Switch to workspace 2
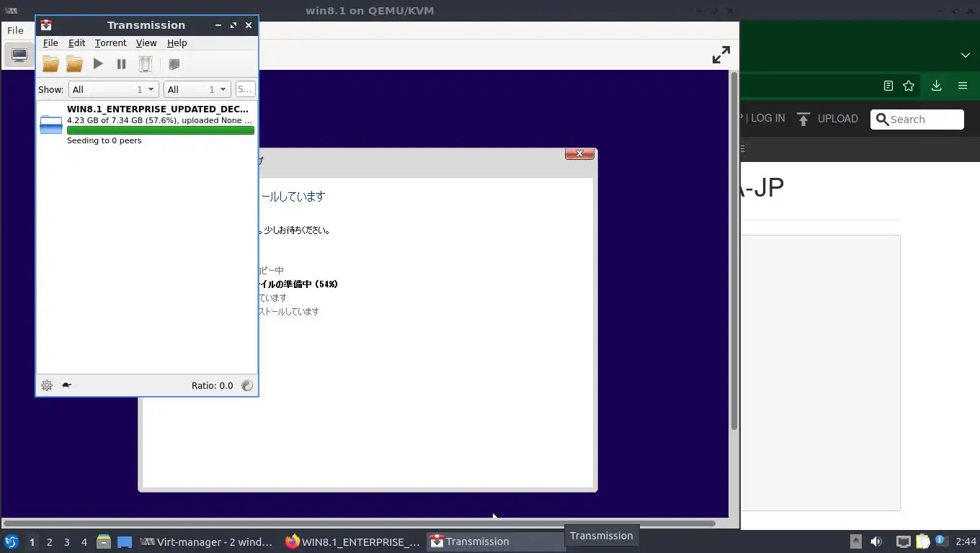The height and width of the screenshot is (553, 980). click(x=49, y=542)
